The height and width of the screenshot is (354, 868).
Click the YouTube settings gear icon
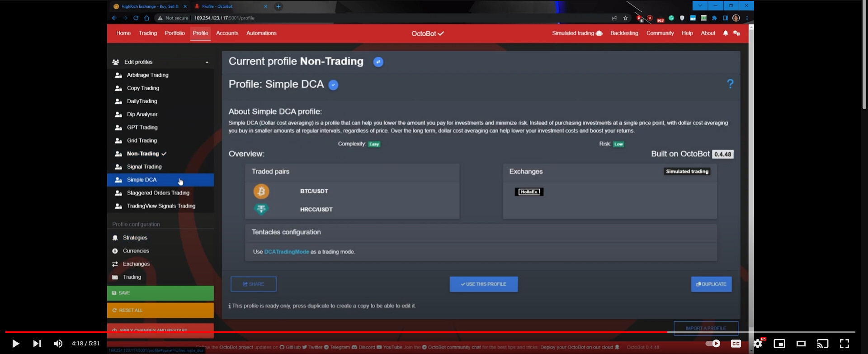pyautogui.click(x=758, y=344)
